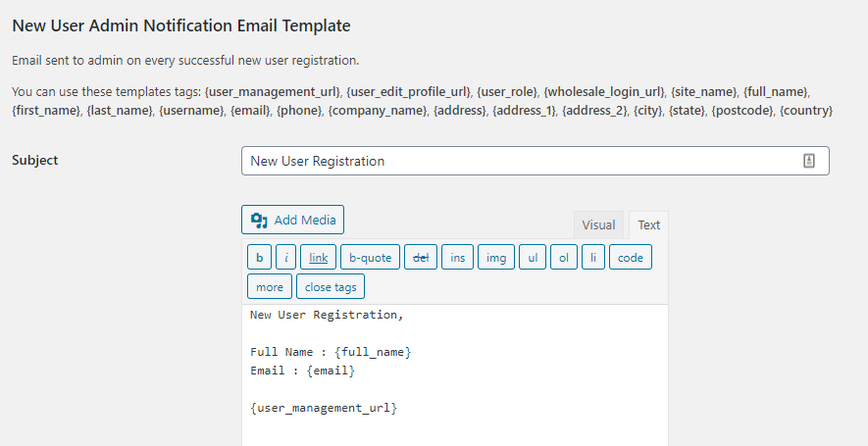Screen dimensions: 868x446
Task: Insert blockquote using b-quote button
Action: pyautogui.click(x=371, y=258)
